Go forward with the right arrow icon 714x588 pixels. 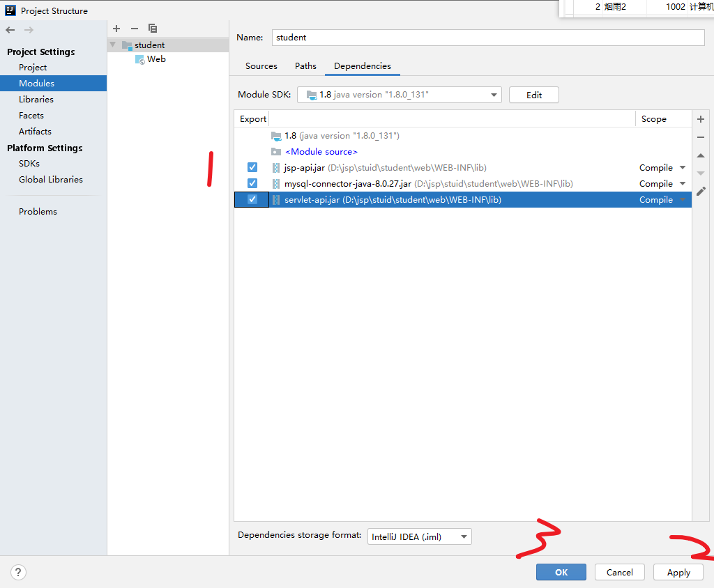29,30
